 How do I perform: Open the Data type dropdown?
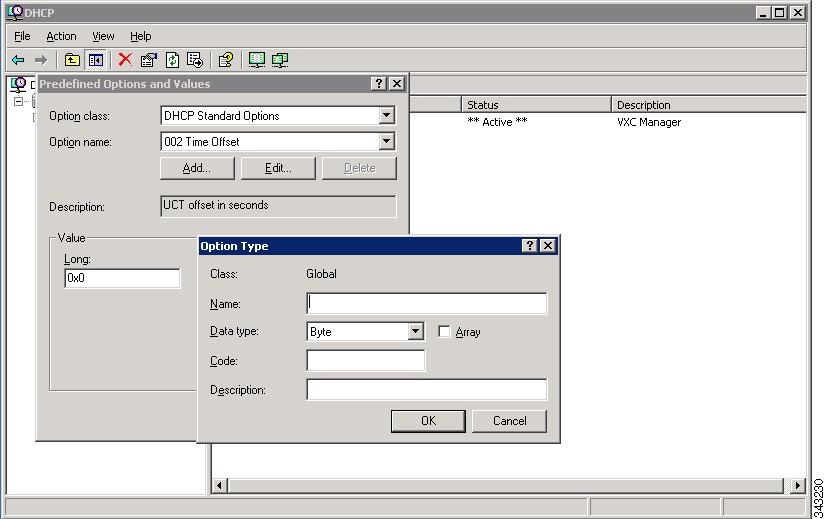click(416, 331)
